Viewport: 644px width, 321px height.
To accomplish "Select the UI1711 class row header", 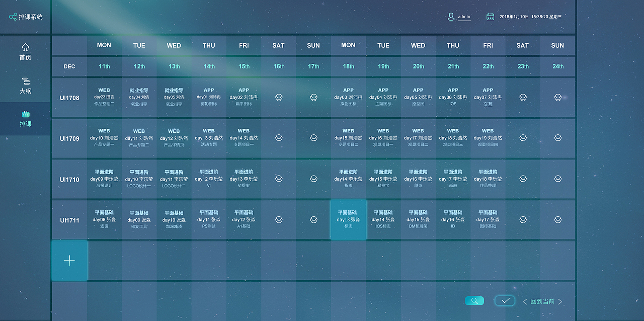I will point(69,220).
